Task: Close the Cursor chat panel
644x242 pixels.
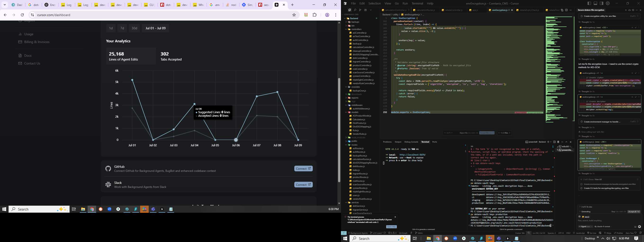Action: [640, 10]
